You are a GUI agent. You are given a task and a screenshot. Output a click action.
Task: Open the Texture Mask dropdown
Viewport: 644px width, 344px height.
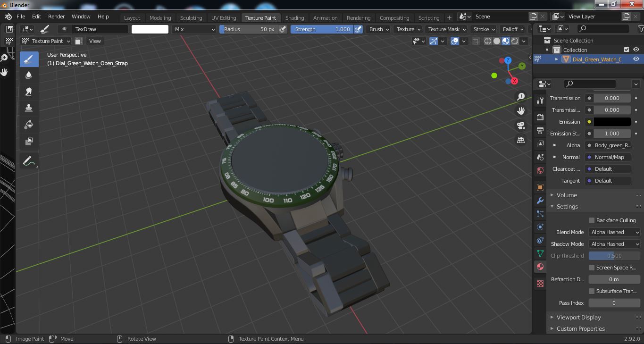coord(446,29)
